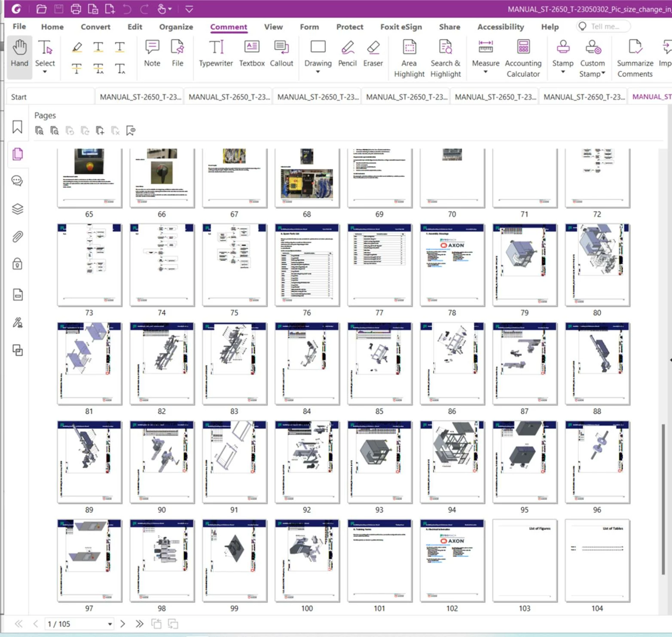Click the Undo arrow

pos(127,9)
